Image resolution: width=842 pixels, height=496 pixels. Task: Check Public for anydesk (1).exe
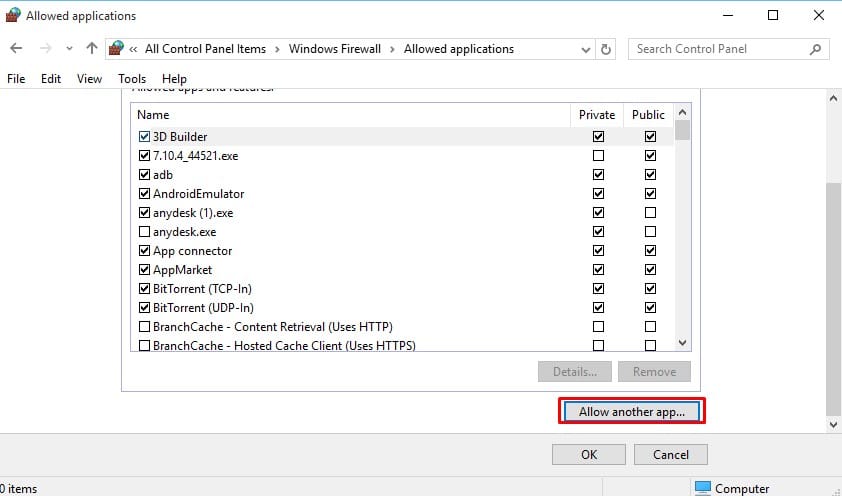point(650,213)
